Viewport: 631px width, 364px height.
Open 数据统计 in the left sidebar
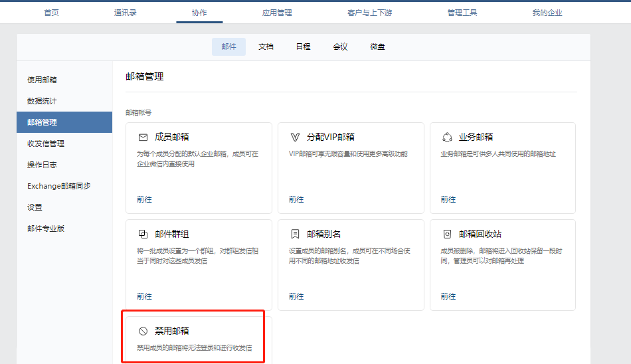click(x=42, y=101)
